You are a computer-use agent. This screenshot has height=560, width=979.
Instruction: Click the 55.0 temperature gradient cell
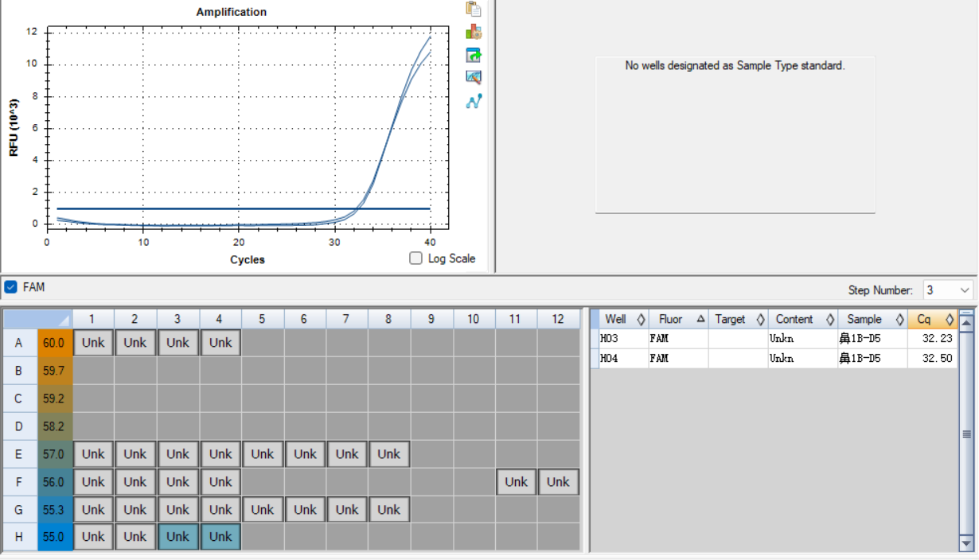pyautogui.click(x=55, y=537)
